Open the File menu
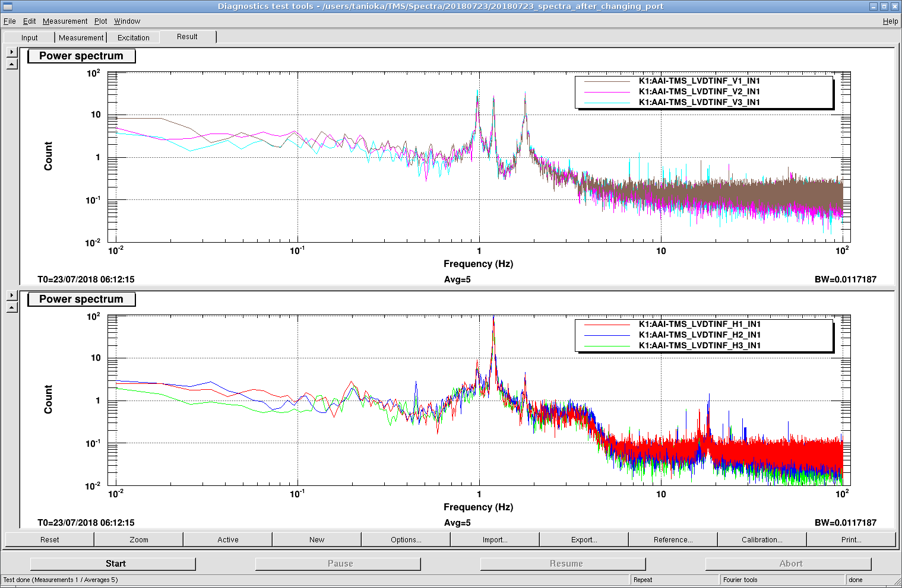902x588 pixels. pyautogui.click(x=10, y=21)
